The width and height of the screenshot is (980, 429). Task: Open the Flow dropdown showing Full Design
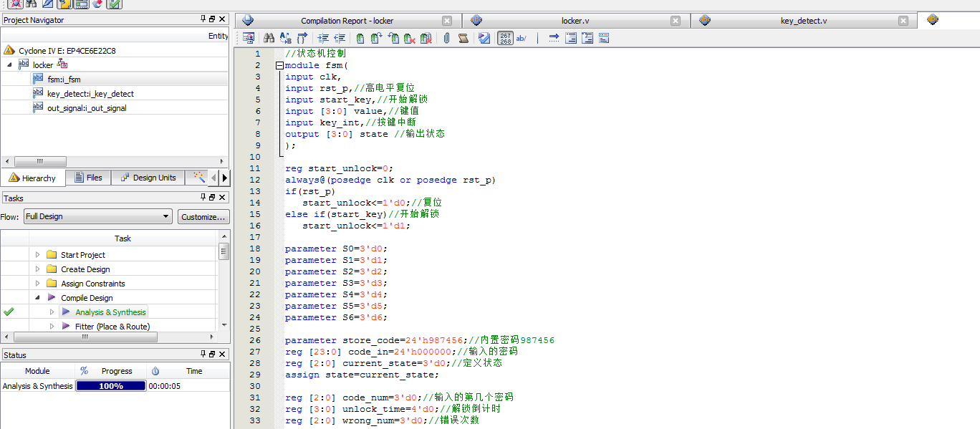click(97, 216)
